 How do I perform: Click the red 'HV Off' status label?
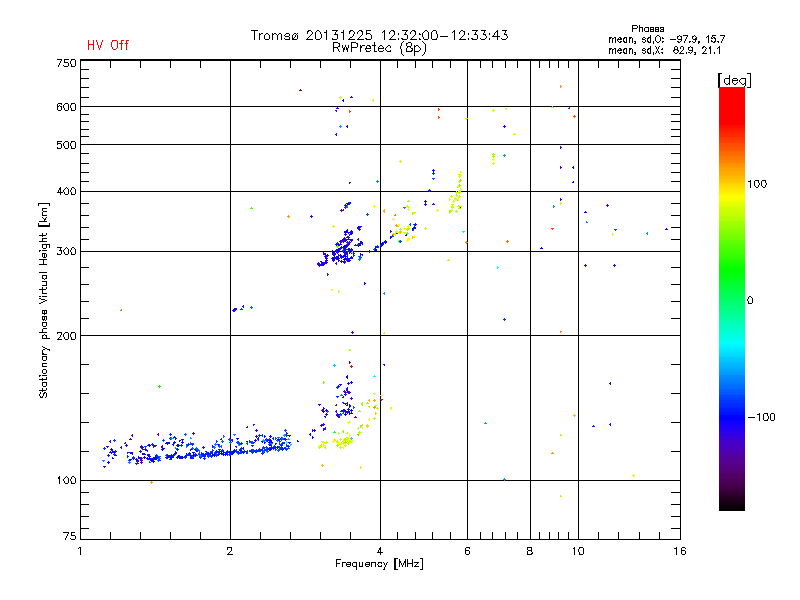pos(108,45)
